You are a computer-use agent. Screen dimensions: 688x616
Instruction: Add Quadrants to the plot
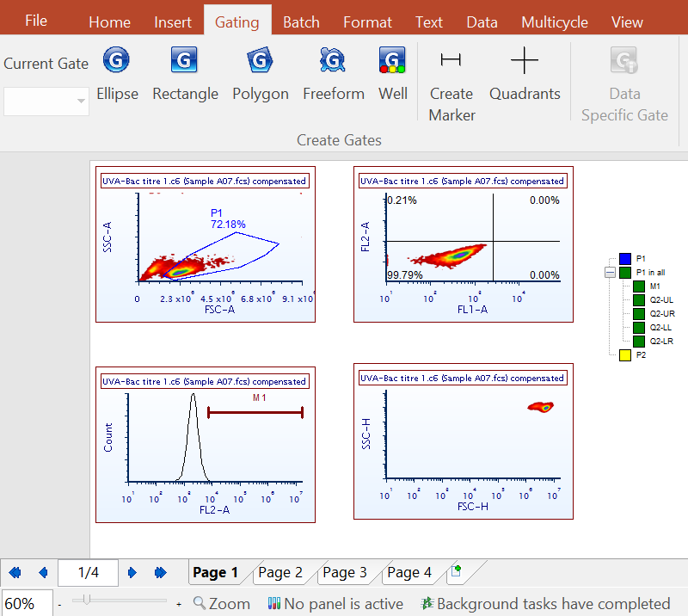524,73
